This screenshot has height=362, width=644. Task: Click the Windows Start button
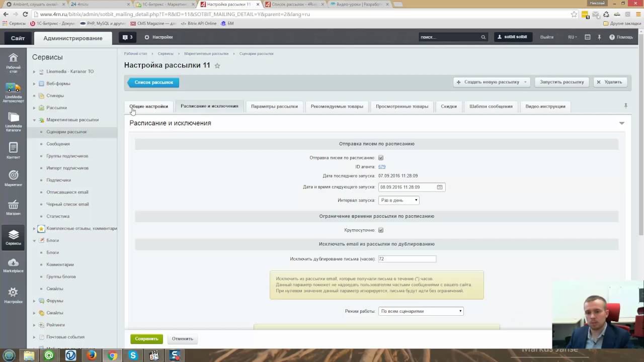coord(9,355)
